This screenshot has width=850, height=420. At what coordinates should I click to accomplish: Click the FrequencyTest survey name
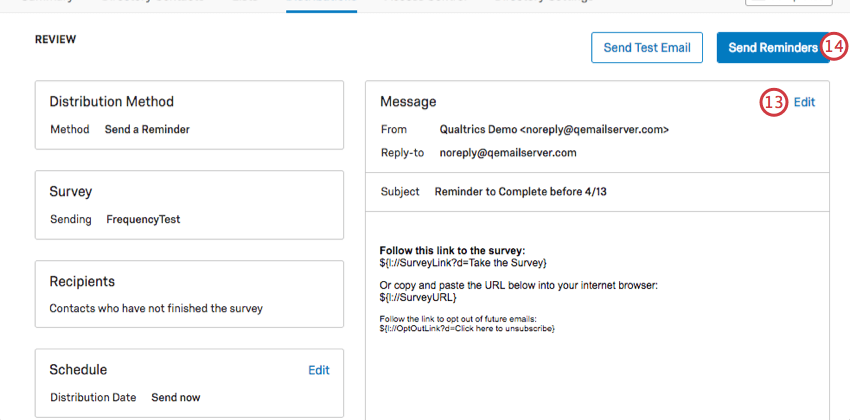[x=143, y=219]
